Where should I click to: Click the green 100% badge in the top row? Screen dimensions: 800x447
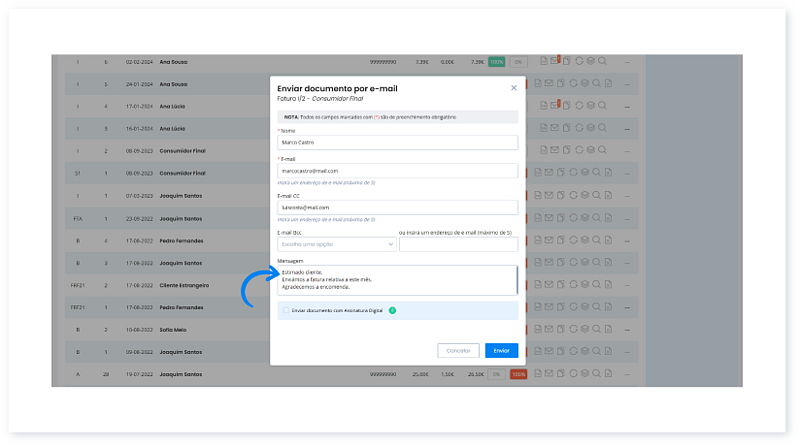tap(497, 62)
